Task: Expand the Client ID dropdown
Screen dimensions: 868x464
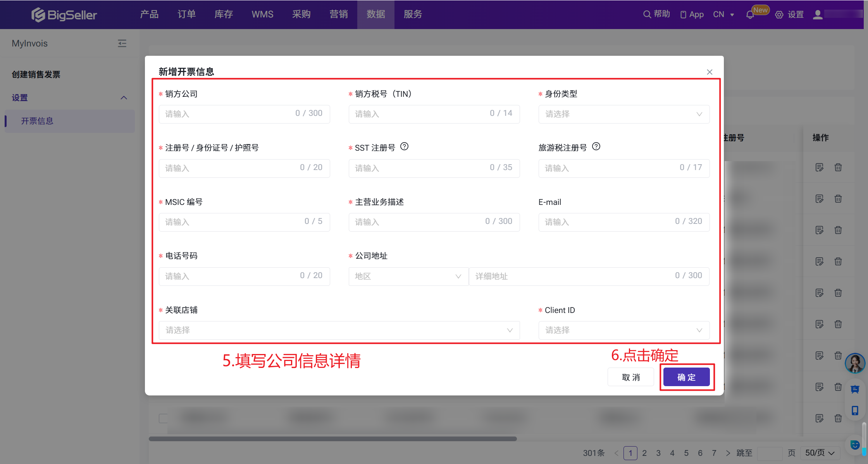Action: pyautogui.click(x=623, y=330)
